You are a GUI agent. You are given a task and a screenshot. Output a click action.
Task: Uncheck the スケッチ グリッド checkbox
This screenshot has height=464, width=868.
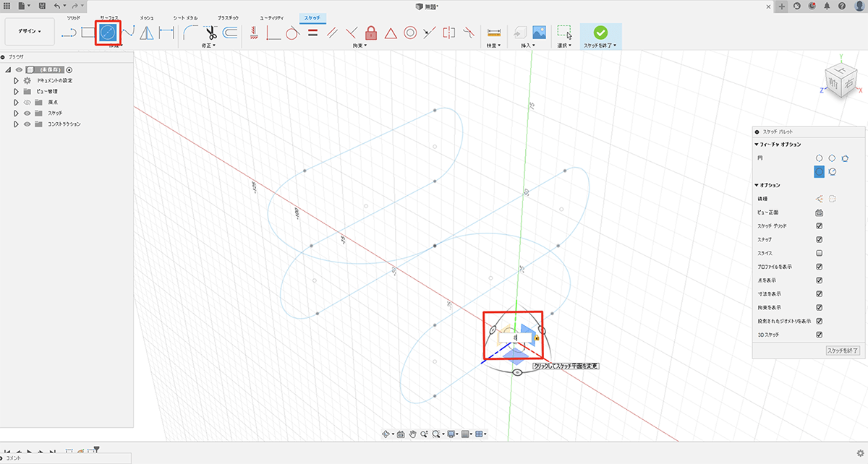(819, 226)
